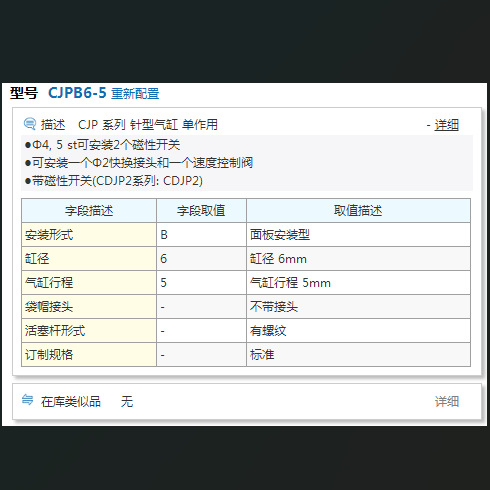The image size is (490, 490).
Task: Select the 字段描述 column header
Action: click(x=89, y=211)
